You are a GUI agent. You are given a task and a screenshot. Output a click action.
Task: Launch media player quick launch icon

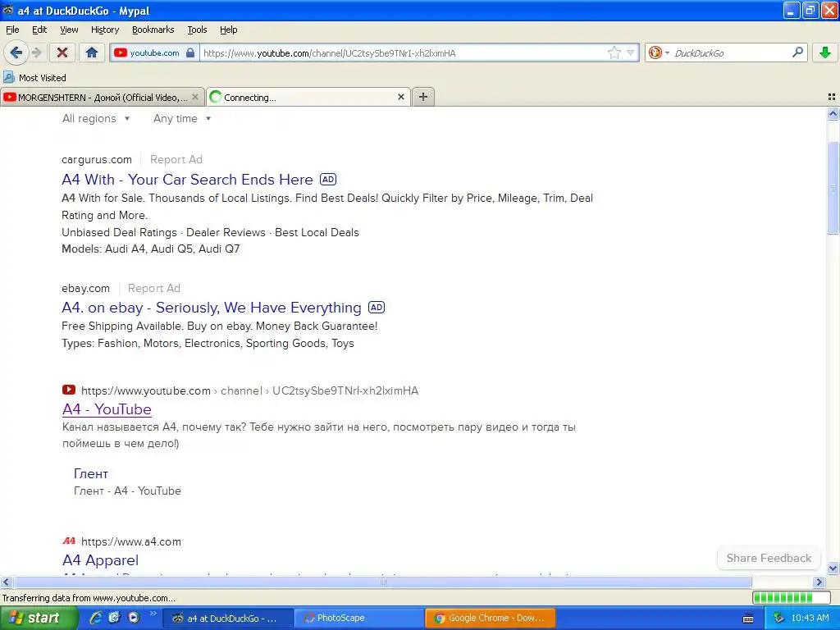134,618
